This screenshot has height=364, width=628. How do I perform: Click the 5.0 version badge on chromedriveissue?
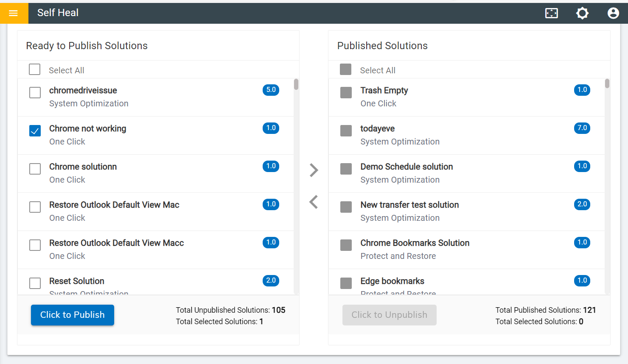tap(271, 90)
